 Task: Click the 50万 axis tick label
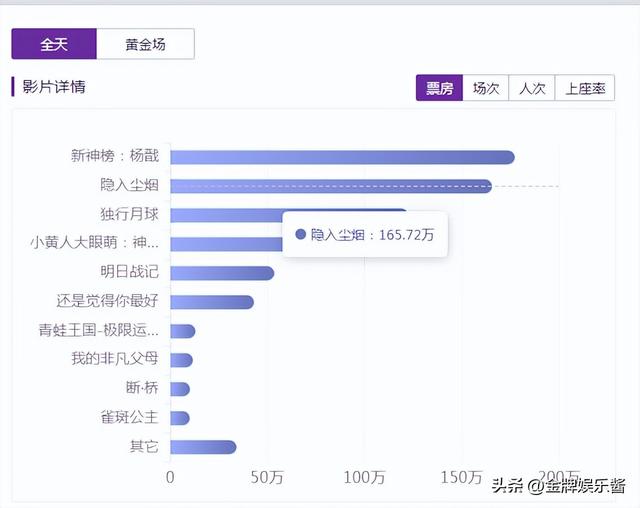pos(267,477)
